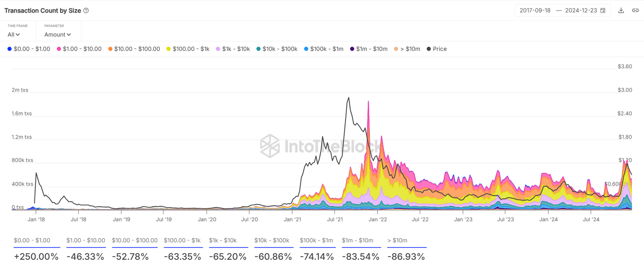
Task: Toggle the $1m - $10m legend series
Action: (368, 49)
